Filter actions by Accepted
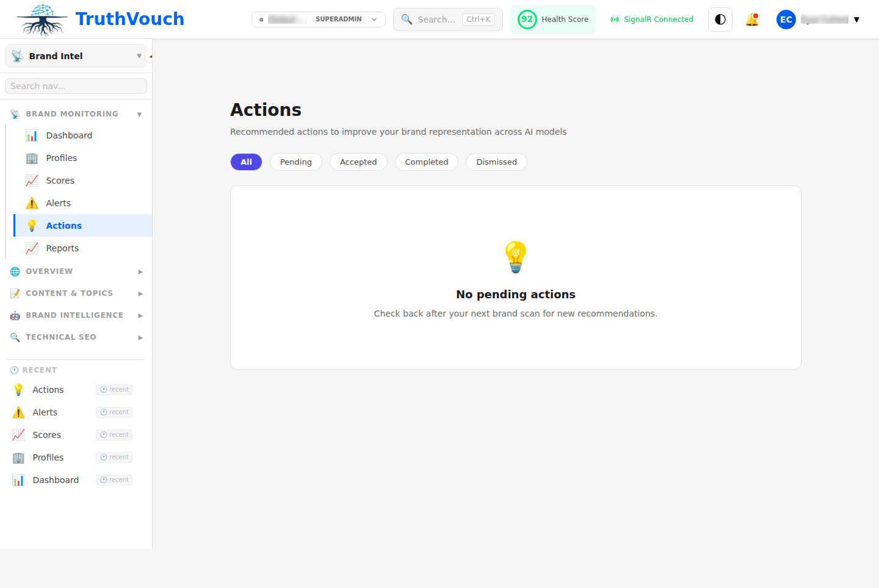The height and width of the screenshot is (588, 879). tap(358, 162)
